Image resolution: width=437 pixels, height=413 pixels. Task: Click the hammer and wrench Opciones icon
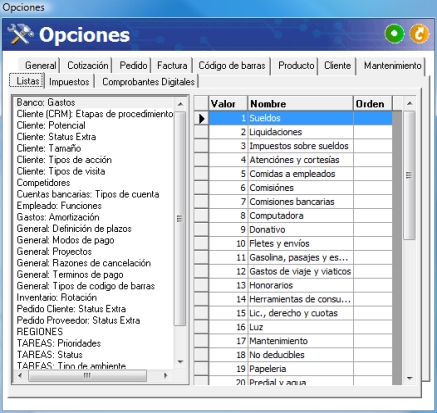(21, 34)
